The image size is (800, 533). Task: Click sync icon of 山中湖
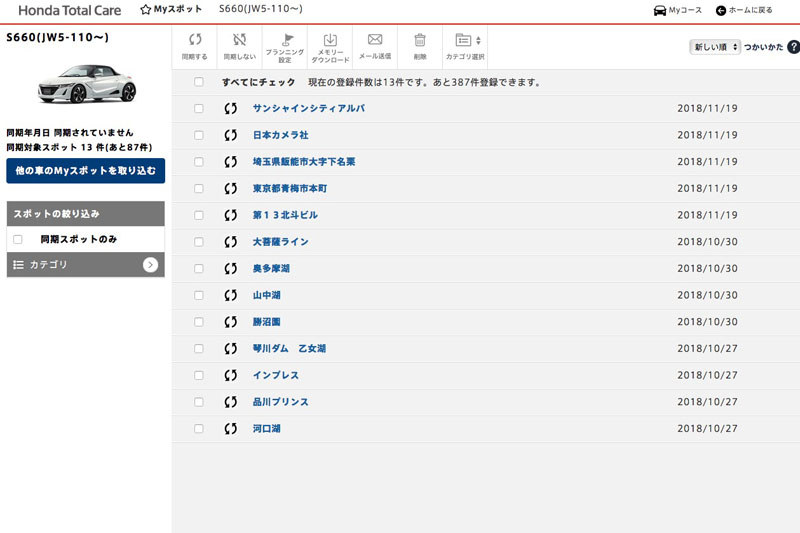231,295
